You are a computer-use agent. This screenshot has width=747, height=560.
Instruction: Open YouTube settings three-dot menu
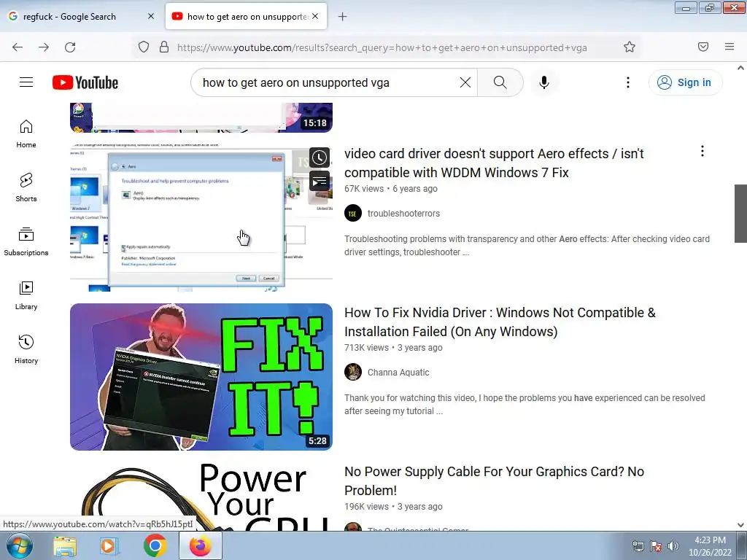pyautogui.click(x=628, y=82)
